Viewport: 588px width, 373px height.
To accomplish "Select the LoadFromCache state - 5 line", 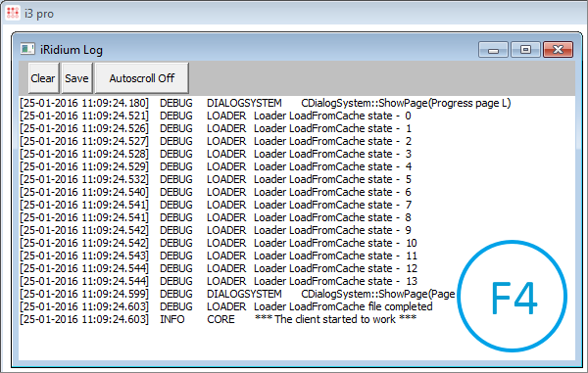I will 216,179.
